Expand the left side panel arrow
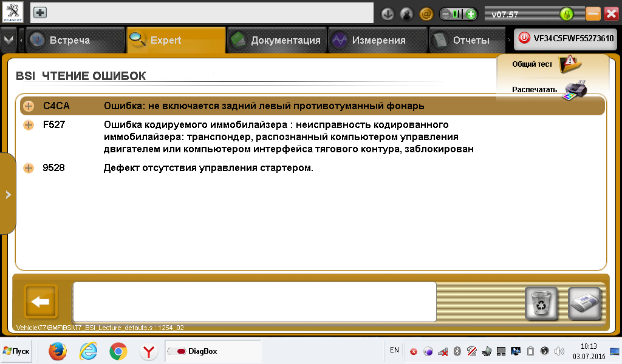This screenshot has width=622, height=364. [x=8, y=195]
